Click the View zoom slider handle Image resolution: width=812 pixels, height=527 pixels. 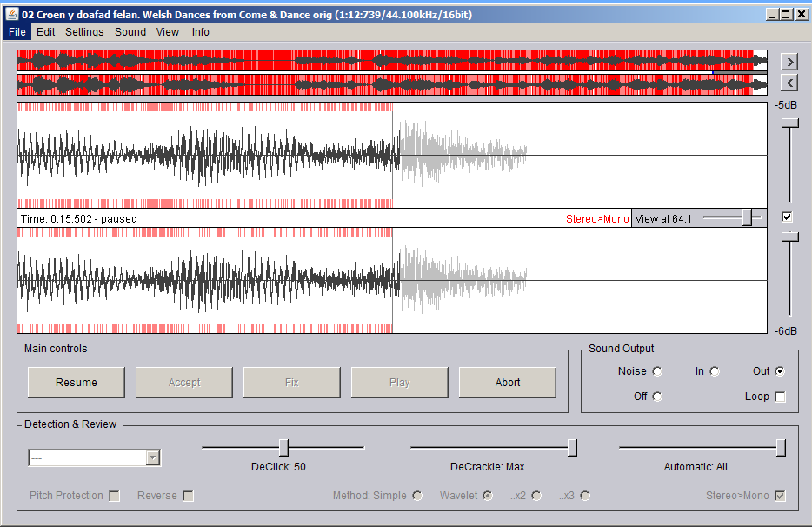(x=747, y=218)
